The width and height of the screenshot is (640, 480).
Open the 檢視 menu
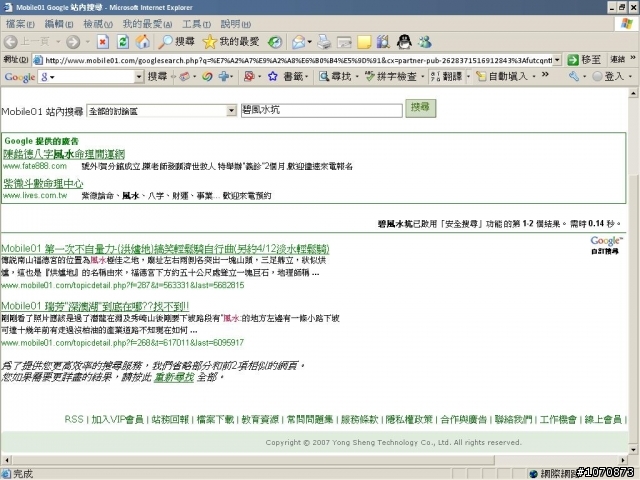point(98,24)
